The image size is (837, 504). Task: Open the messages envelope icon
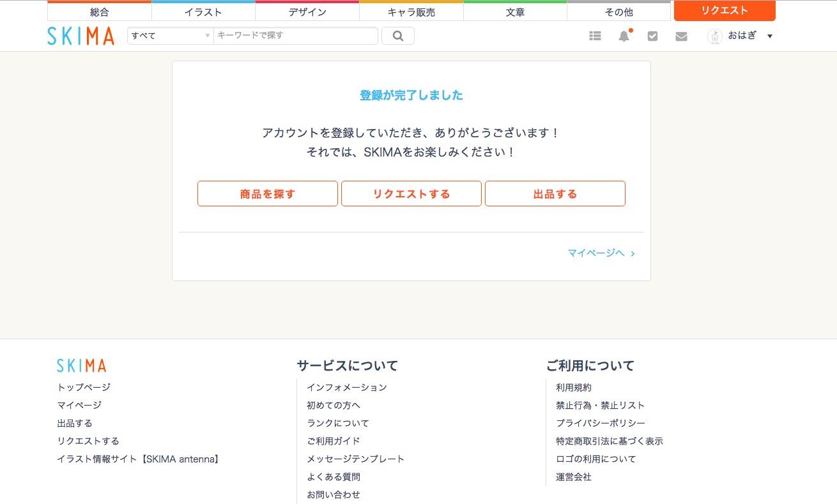(681, 36)
